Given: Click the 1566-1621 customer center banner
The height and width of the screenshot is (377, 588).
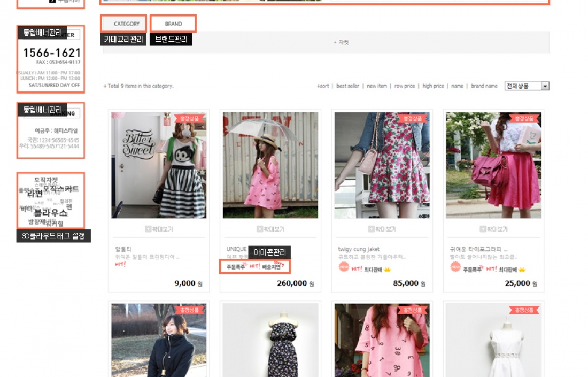Looking at the screenshot, I should coord(51,53).
